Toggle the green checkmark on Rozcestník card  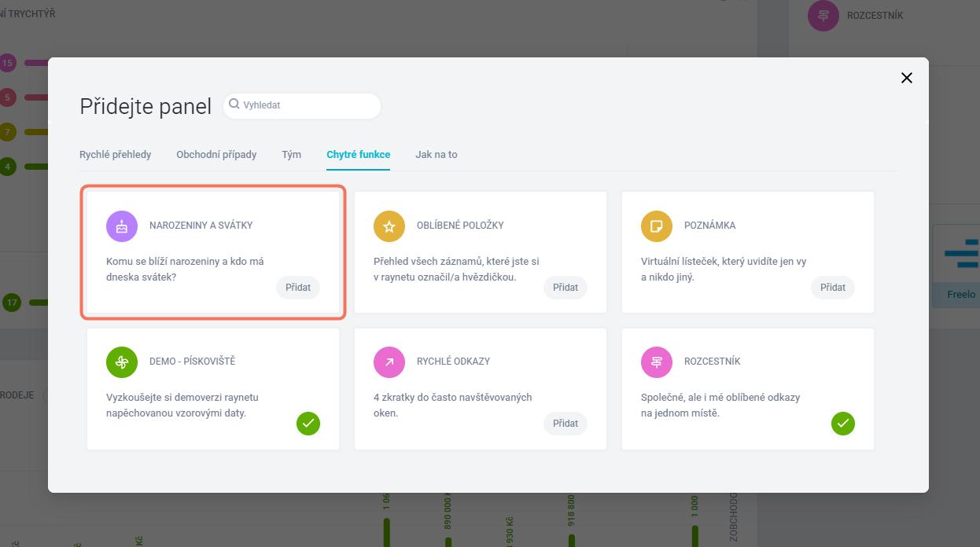click(x=843, y=424)
